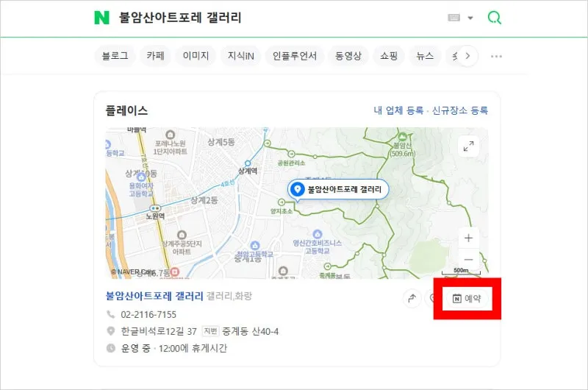The width and height of the screenshot is (588, 390).
Task: Click the 지번 address toggle badge
Action: 210,331
